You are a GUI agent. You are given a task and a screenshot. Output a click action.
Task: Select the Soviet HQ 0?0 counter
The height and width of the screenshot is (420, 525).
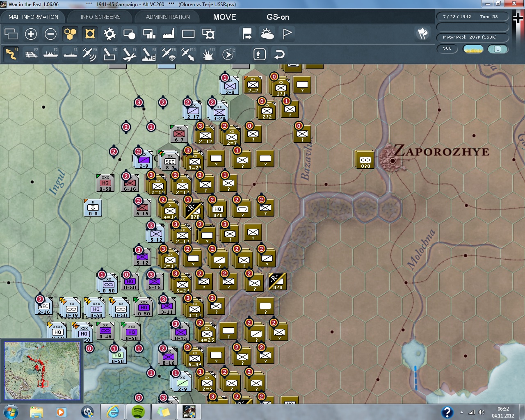218,209
